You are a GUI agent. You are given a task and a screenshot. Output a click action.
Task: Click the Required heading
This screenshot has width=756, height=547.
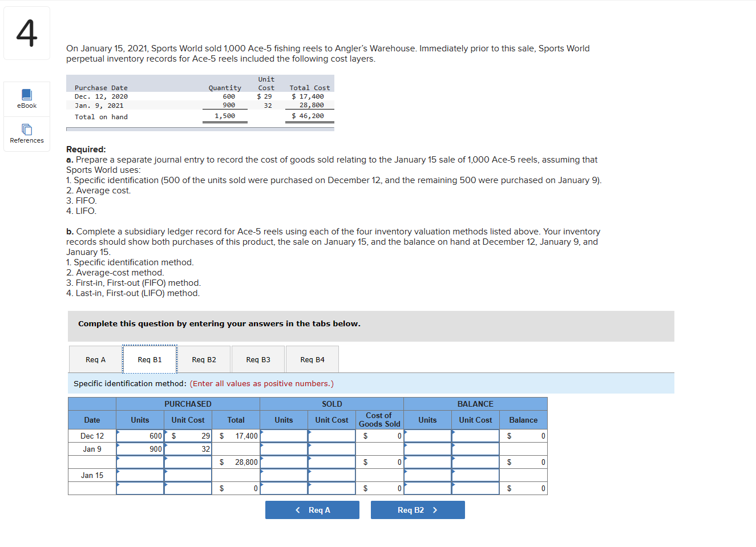coord(86,149)
